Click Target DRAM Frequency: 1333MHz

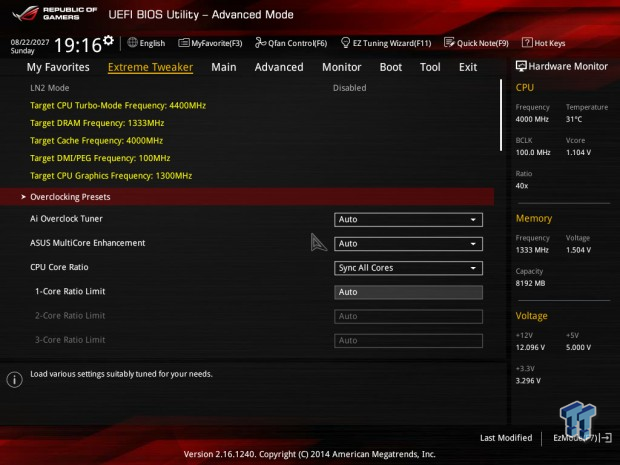click(x=97, y=123)
